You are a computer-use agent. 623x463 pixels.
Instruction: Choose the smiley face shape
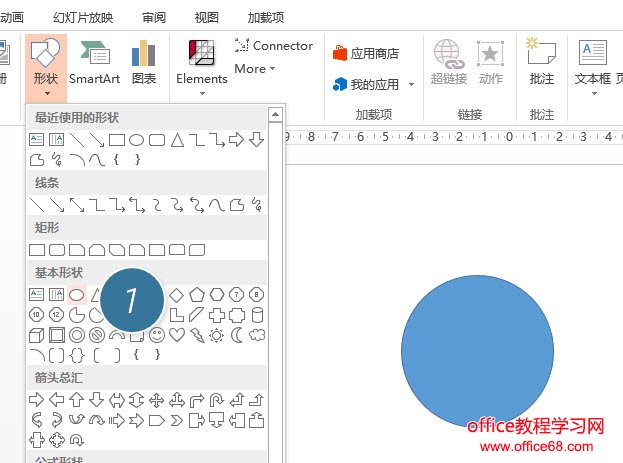pos(157,335)
